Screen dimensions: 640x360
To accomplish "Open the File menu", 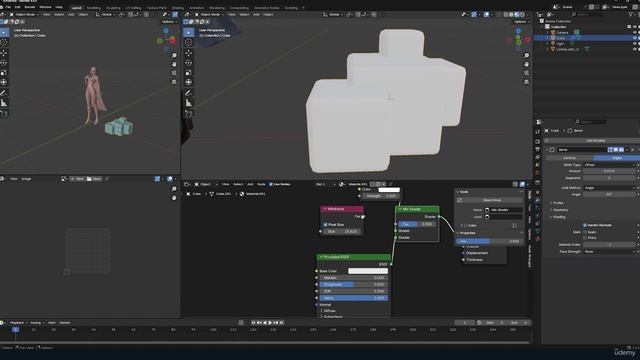I will click(x=8, y=7).
